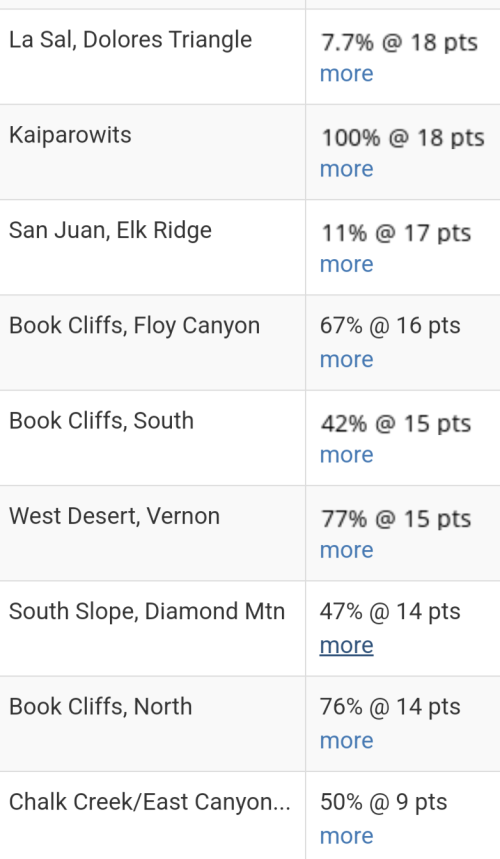Open 'more' link for Book Cliffs, Floy Canyon

pos(346,359)
